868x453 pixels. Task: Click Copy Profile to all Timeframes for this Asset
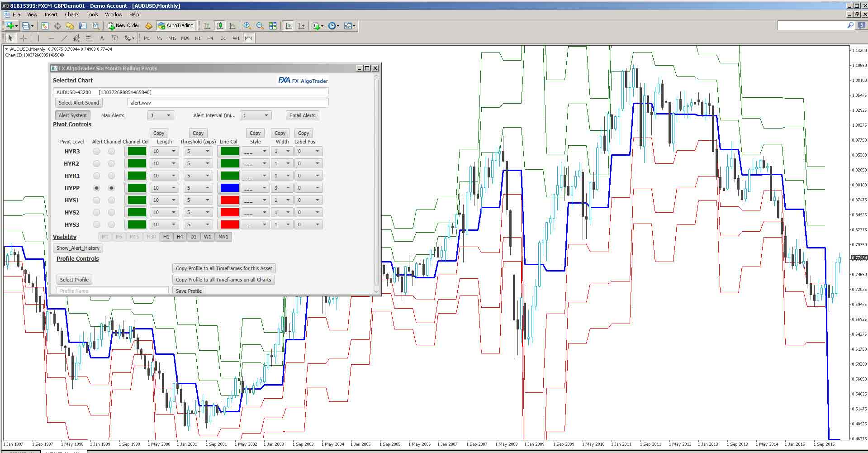(223, 268)
